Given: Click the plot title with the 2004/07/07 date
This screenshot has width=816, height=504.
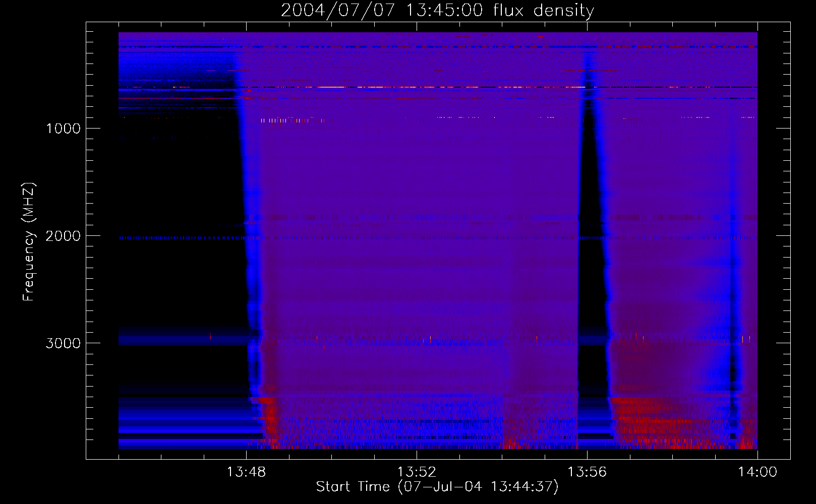Looking at the screenshot, I should [437, 10].
